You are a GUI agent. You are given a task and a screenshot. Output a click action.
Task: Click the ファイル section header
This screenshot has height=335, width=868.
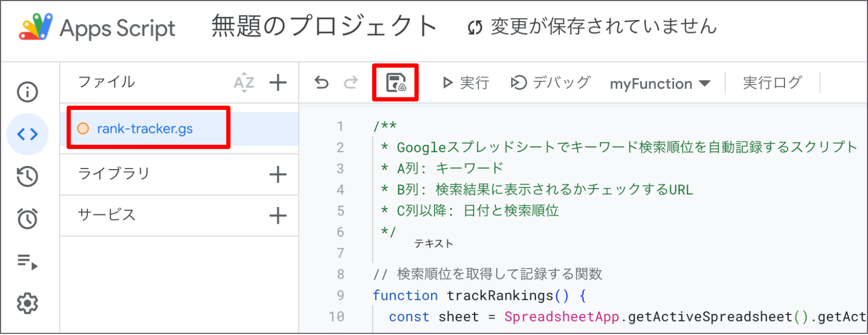(107, 82)
